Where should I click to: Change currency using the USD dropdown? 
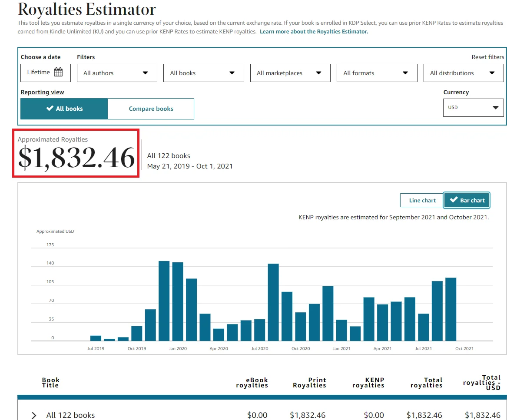(x=473, y=107)
